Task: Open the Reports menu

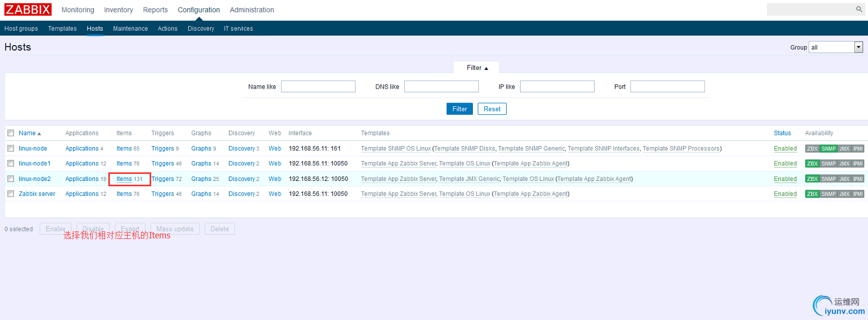Action: [155, 10]
